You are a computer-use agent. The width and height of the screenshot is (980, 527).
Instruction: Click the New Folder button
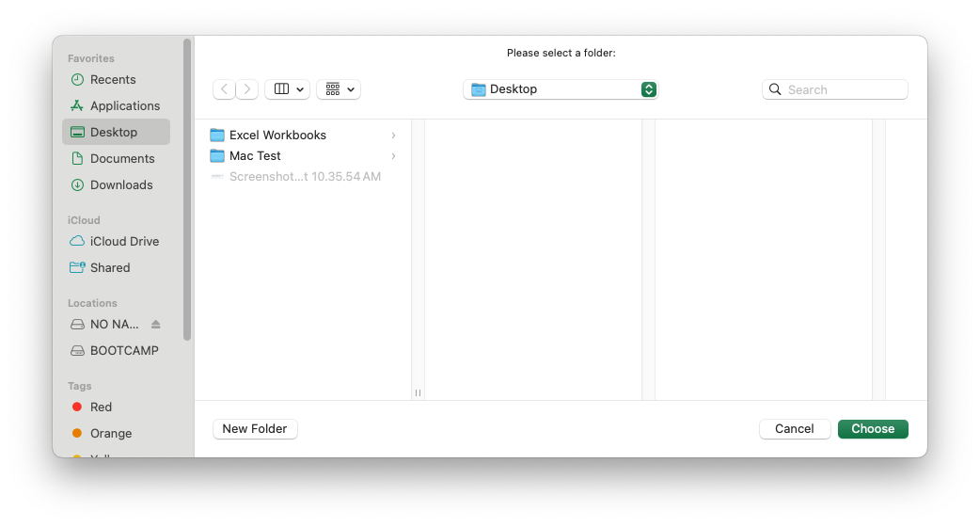tap(255, 429)
